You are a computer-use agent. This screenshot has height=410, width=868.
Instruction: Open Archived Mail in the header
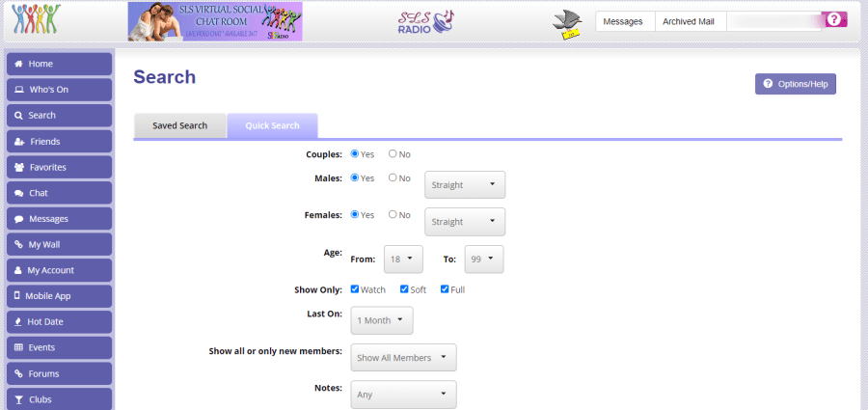[690, 21]
